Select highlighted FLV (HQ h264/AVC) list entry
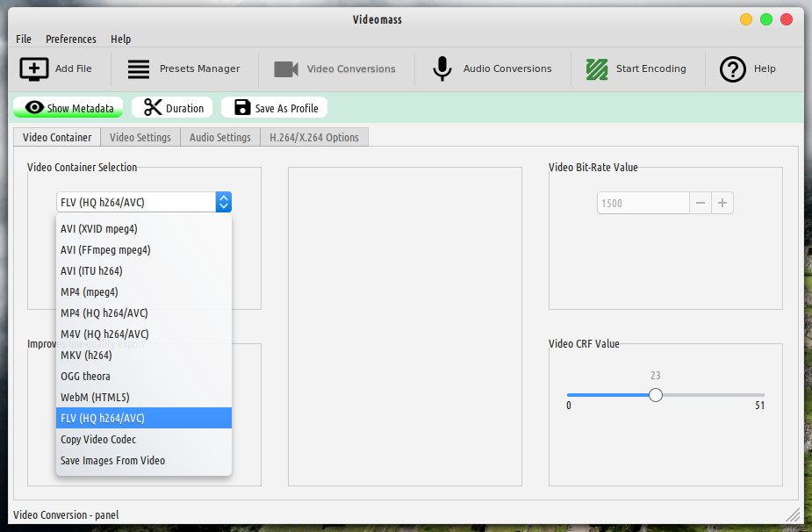Viewport: 812px width, 532px height. coord(144,418)
